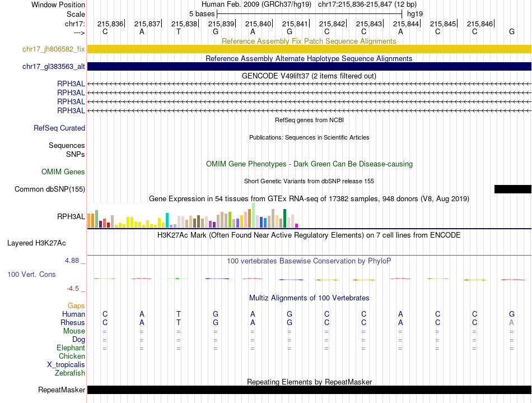Click the chr17_jh806582_fix yellow alignment bar
This screenshot has width=532, height=403.
coord(309,49)
